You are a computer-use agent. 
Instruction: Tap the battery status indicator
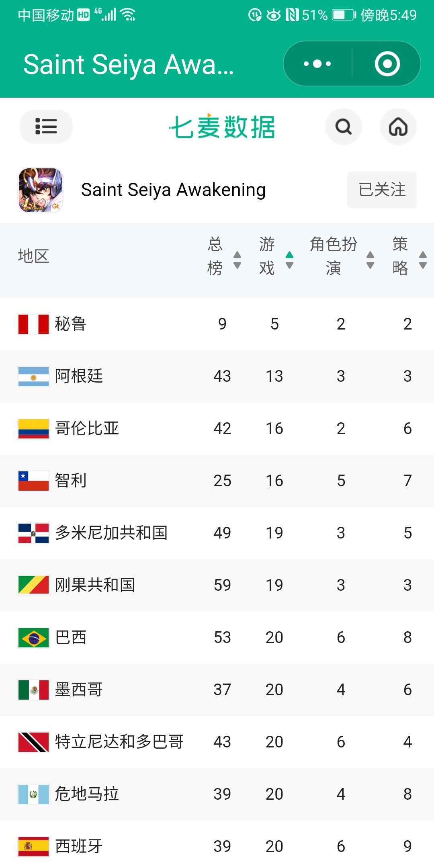click(344, 15)
